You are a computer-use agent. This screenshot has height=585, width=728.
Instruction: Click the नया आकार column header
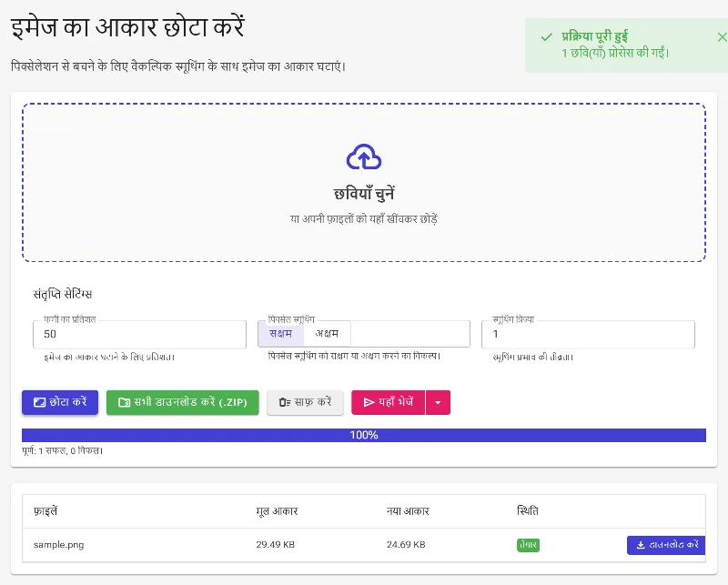[x=408, y=511]
